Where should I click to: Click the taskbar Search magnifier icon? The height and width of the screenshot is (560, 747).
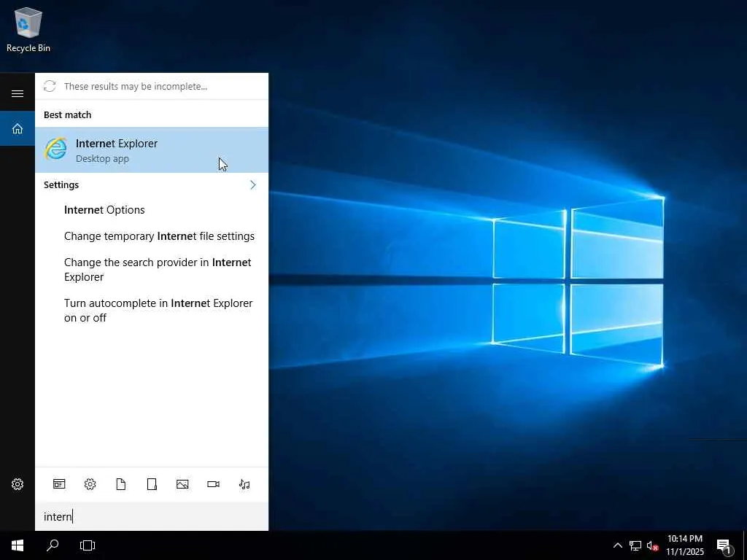point(53,545)
